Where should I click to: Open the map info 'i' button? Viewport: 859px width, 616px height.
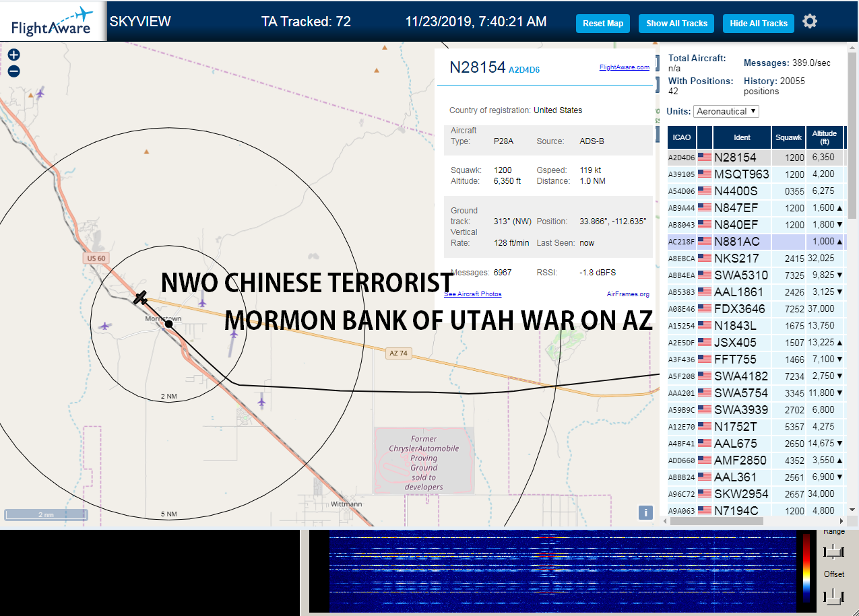(645, 513)
